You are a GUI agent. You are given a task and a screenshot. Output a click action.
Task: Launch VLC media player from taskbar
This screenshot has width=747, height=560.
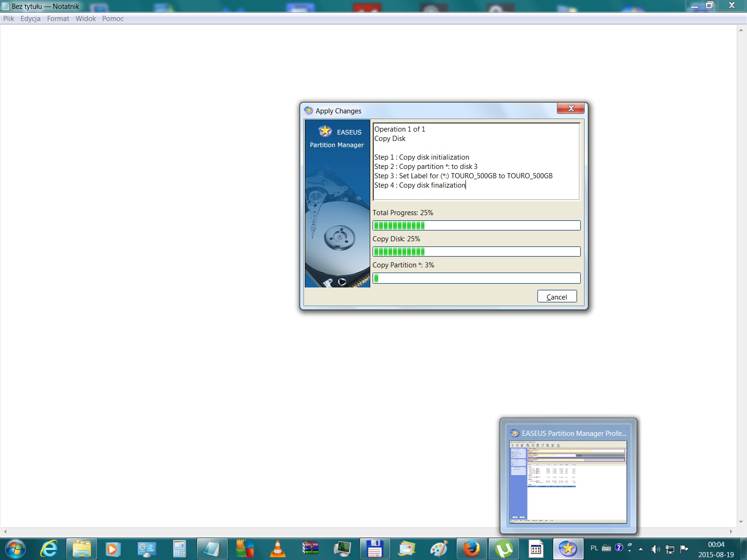click(277, 549)
